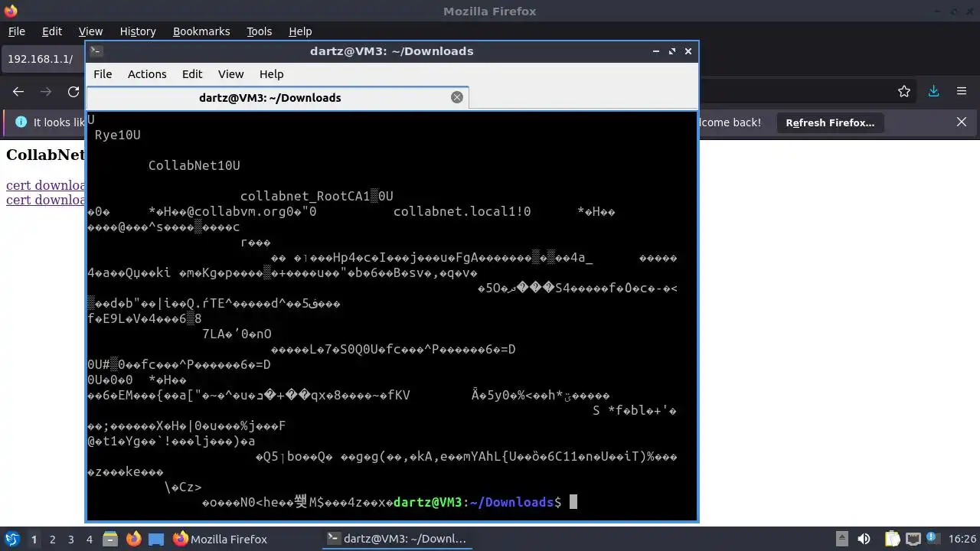Image resolution: width=980 pixels, height=551 pixels.
Task: Select the dartz@VM3: ~/Downloads terminal tab
Action: (x=277, y=97)
